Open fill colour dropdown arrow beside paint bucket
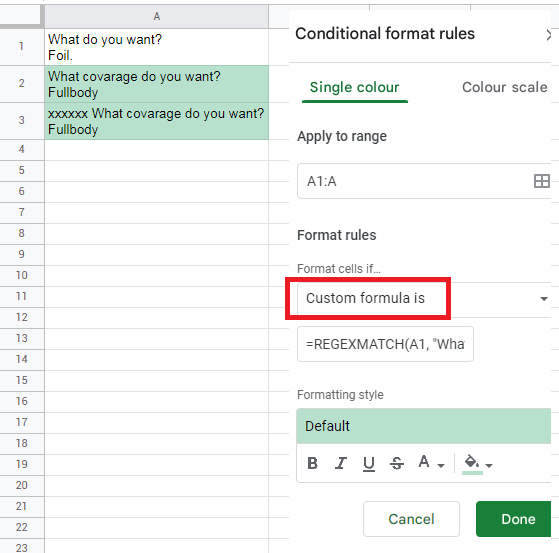This screenshot has height=553, width=559. tap(489, 465)
